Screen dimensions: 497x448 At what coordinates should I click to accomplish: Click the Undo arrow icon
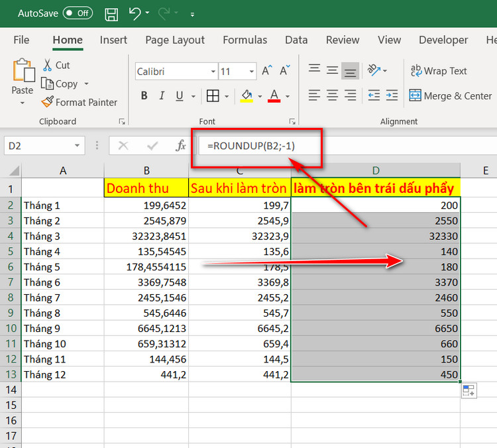coord(135,13)
